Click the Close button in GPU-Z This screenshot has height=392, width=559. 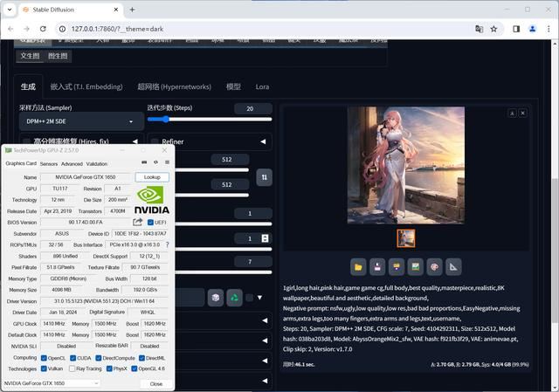(156, 384)
